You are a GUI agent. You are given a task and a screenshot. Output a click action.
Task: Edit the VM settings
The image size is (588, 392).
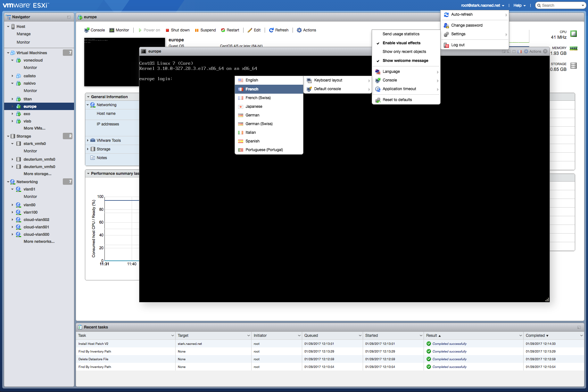(254, 30)
